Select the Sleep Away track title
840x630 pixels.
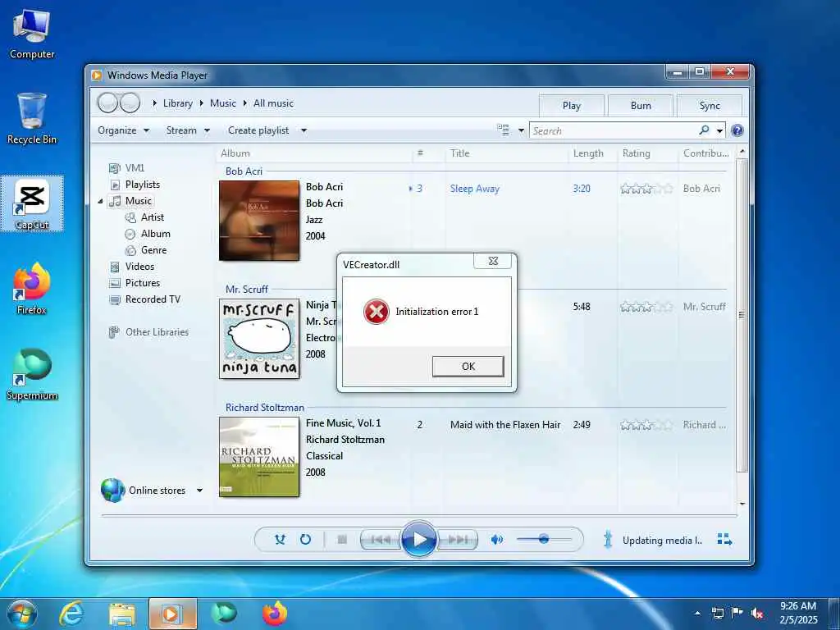click(475, 189)
